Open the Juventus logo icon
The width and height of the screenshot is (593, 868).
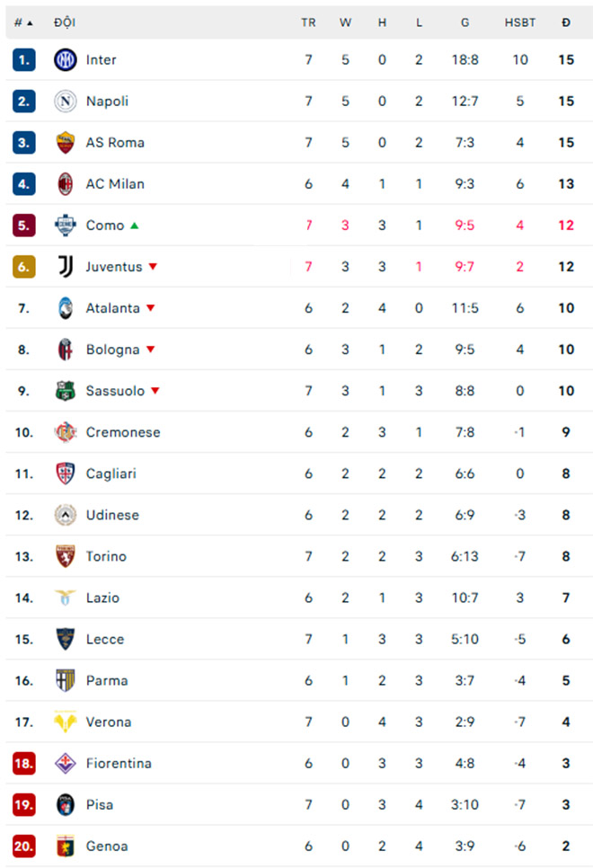click(66, 267)
